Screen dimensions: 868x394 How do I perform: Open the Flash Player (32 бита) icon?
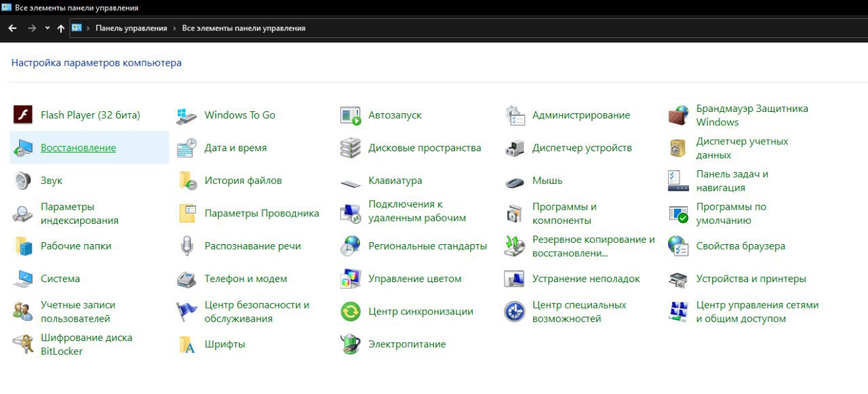[x=23, y=115]
